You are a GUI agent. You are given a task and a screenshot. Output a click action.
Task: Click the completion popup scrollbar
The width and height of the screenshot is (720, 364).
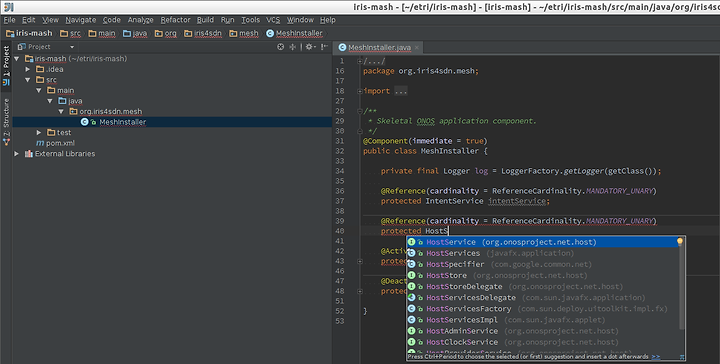click(682, 287)
